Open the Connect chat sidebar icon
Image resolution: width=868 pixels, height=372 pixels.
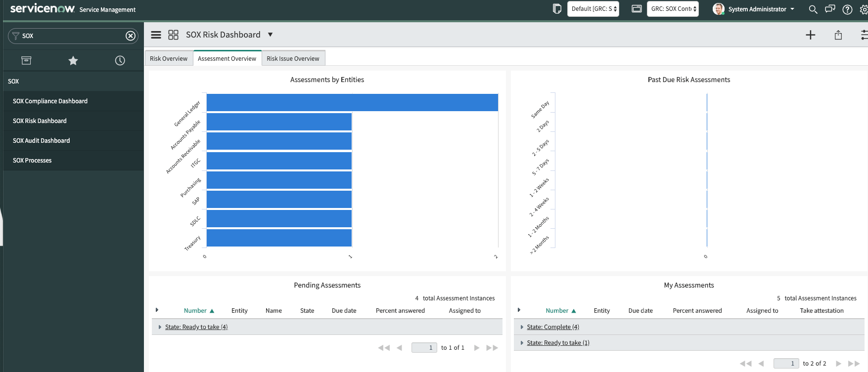[x=830, y=9]
